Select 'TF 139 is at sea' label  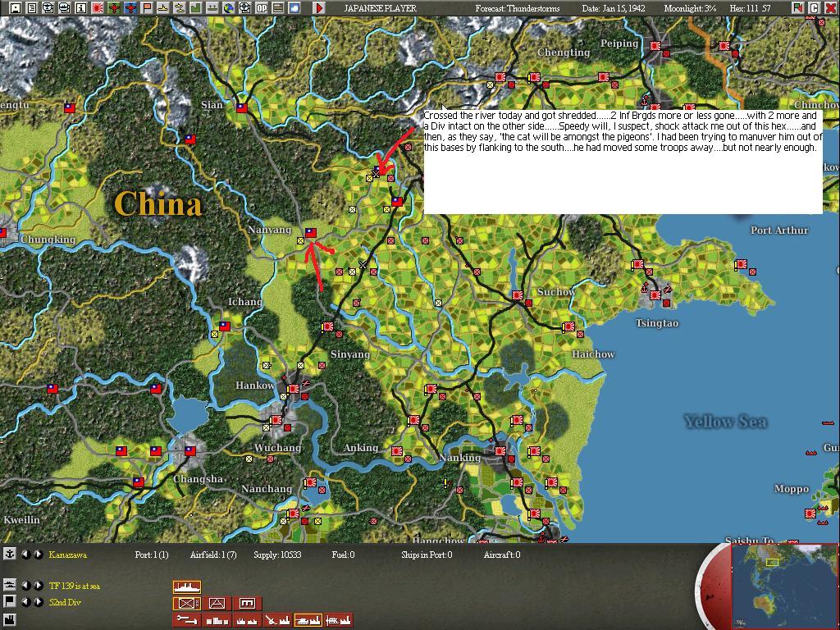coord(75,586)
